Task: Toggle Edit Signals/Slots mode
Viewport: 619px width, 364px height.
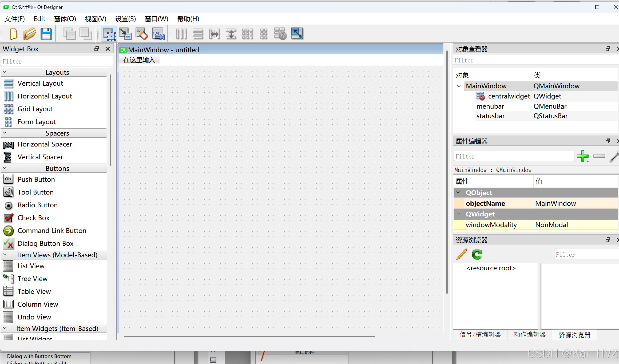Action: [125, 34]
